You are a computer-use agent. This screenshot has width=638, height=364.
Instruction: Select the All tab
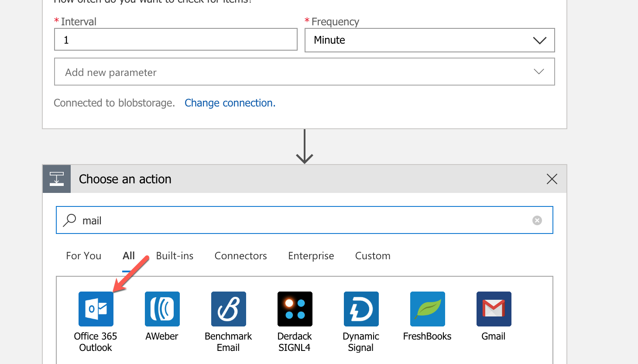pyautogui.click(x=129, y=256)
